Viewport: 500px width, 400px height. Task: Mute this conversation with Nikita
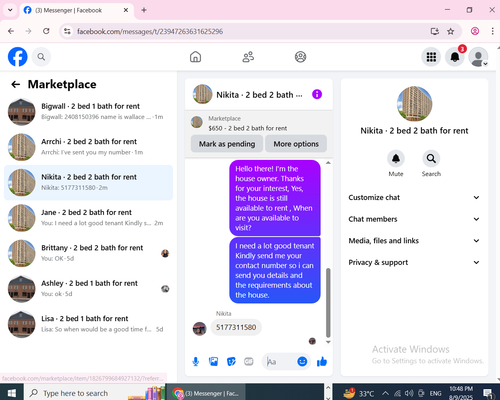click(396, 159)
